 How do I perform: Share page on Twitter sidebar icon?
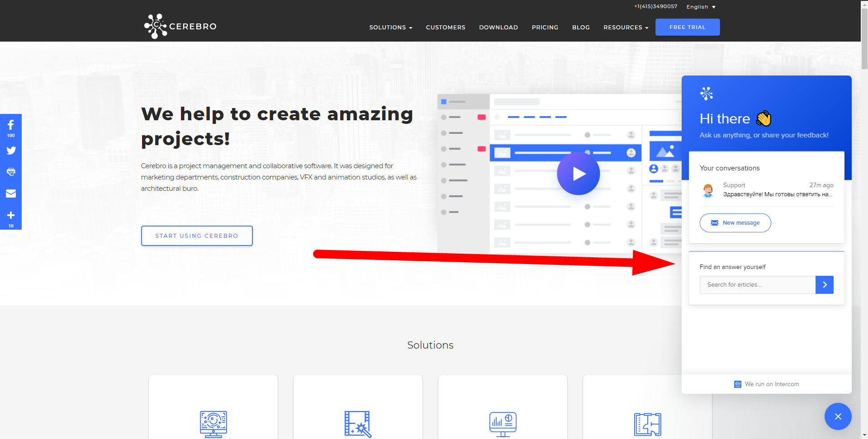11,151
